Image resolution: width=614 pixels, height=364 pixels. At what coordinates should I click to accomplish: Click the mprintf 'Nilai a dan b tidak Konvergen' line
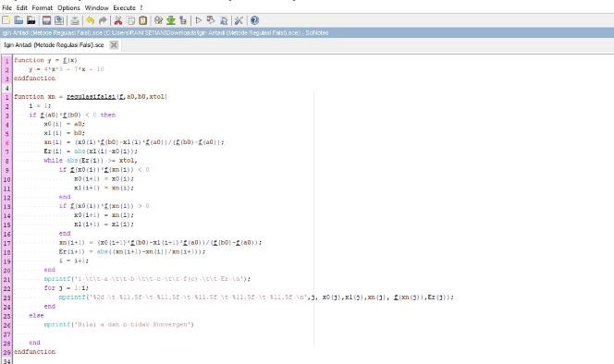click(119, 324)
